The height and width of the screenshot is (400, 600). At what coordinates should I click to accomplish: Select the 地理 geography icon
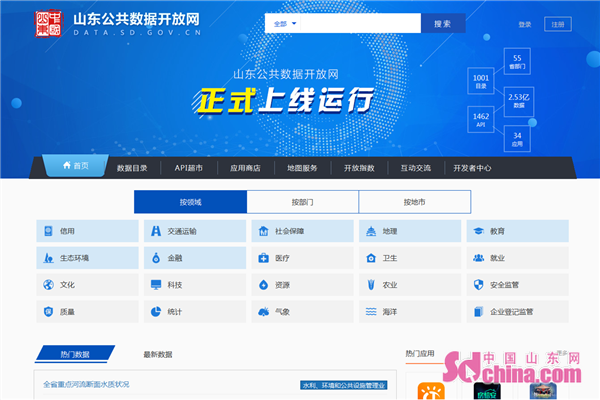(x=371, y=231)
